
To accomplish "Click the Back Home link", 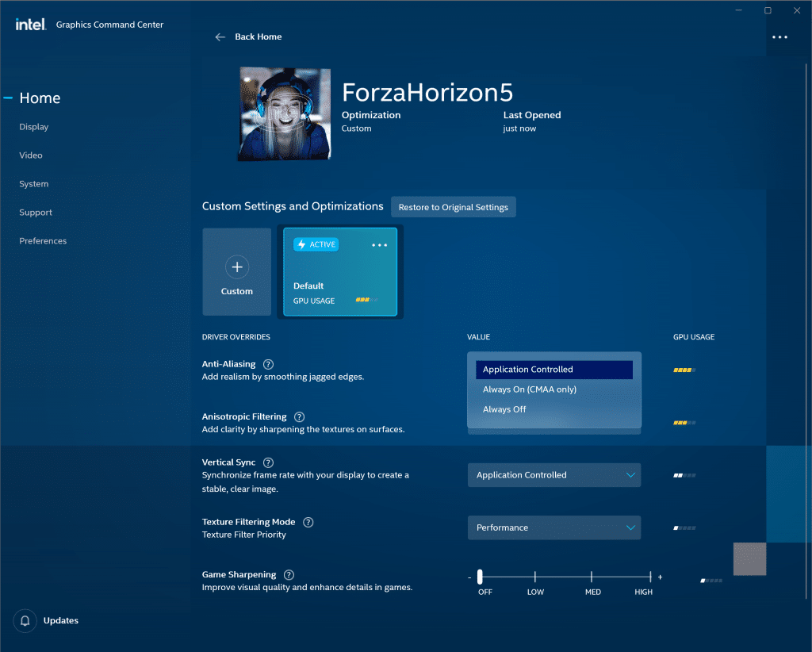I will click(x=259, y=36).
